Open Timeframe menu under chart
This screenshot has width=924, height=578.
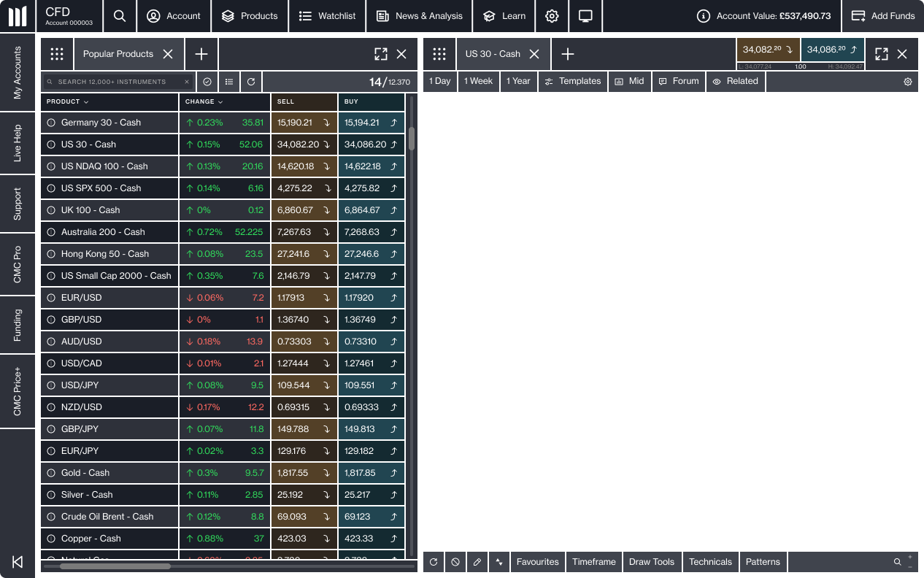tap(594, 562)
